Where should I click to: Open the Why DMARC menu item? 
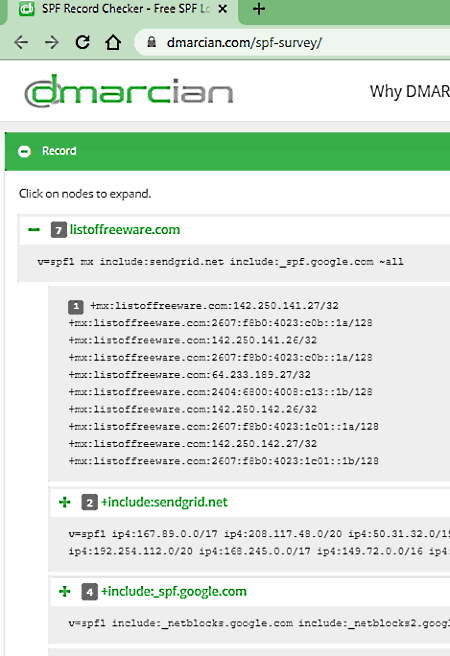tap(409, 91)
